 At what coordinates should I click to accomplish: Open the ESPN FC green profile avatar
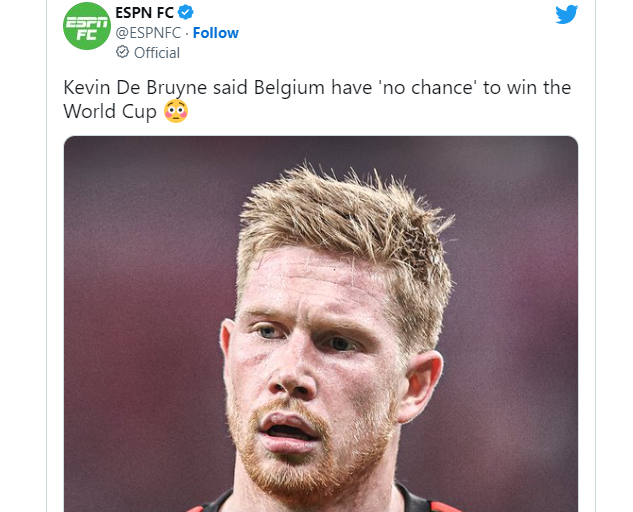[87, 26]
